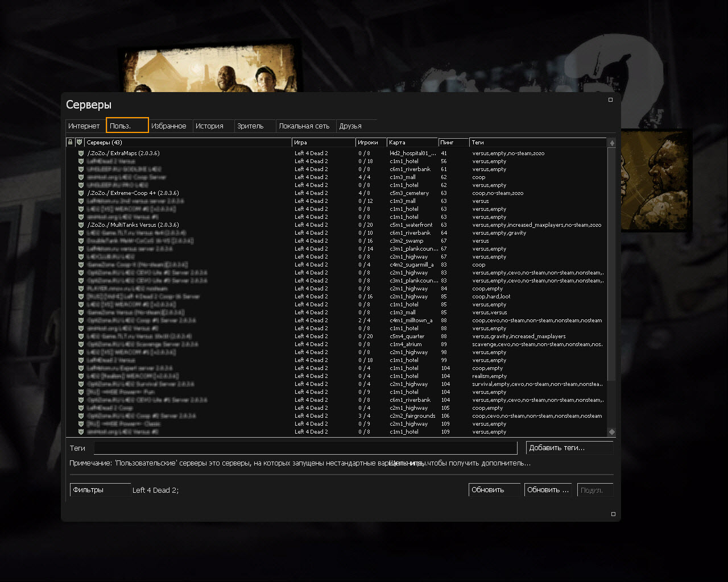
Task: Click shield icon beside /.ZoZo./ Extreme-Coop 4+ server
Action: 81,193
